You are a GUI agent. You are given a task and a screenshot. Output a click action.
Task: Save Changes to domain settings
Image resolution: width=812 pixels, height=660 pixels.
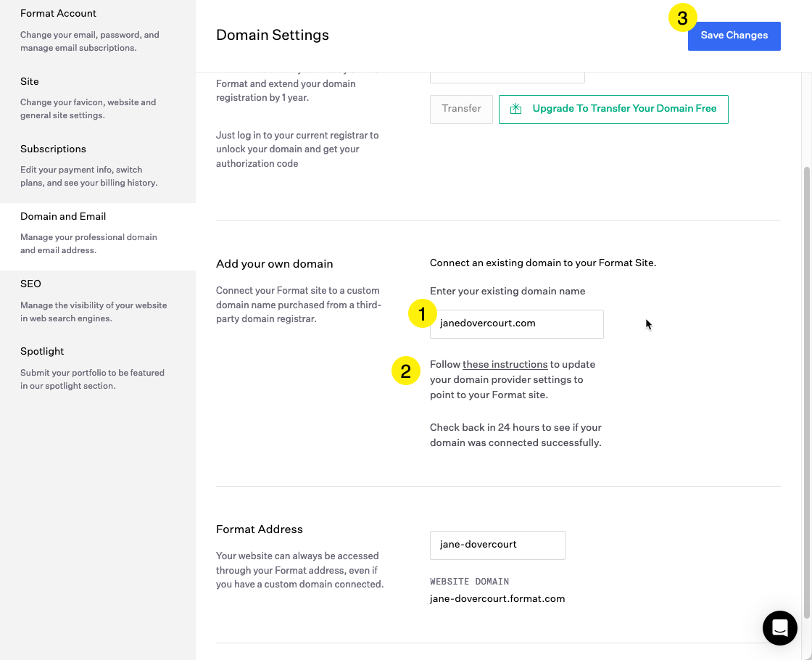(734, 36)
